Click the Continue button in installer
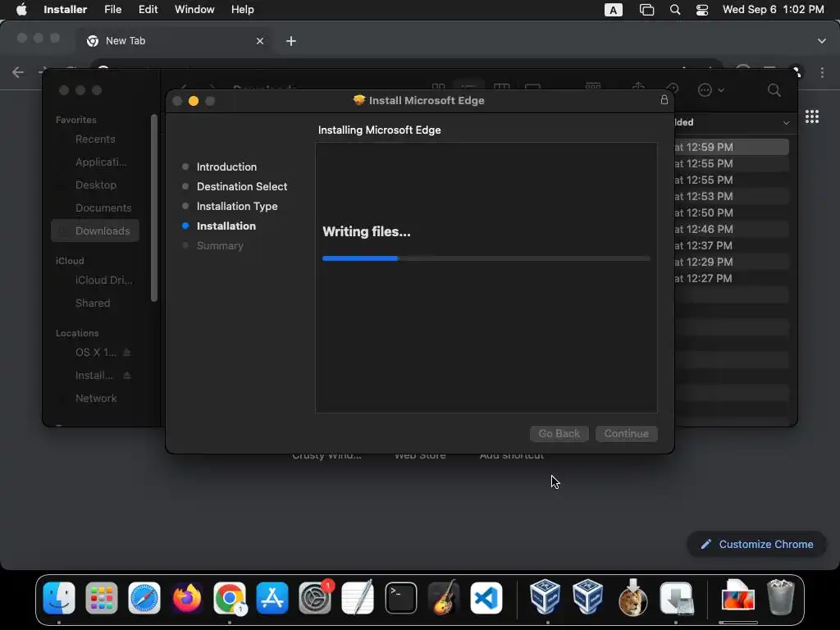 tap(626, 433)
